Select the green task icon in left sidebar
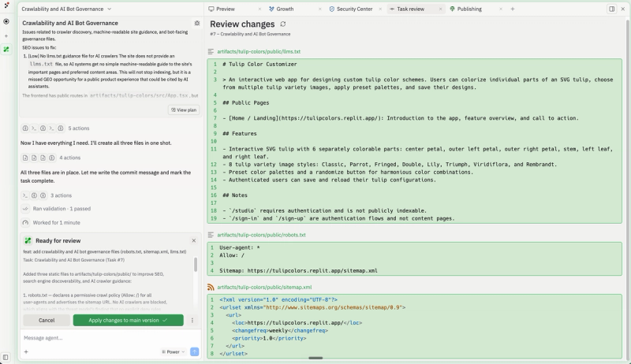The height and width of the screenshot is (364, 631). click(x=6, y=50)
